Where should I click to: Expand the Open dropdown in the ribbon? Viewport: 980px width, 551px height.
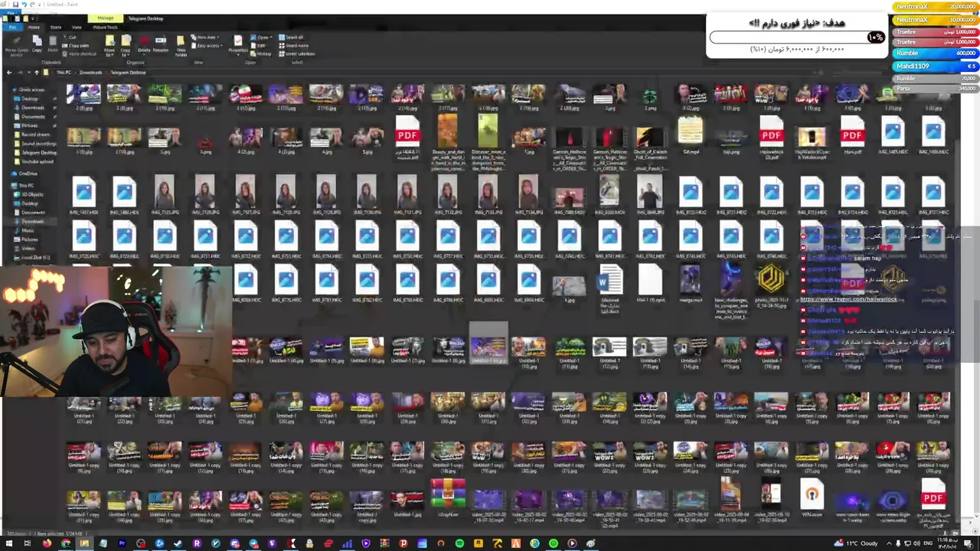(261, 37)
